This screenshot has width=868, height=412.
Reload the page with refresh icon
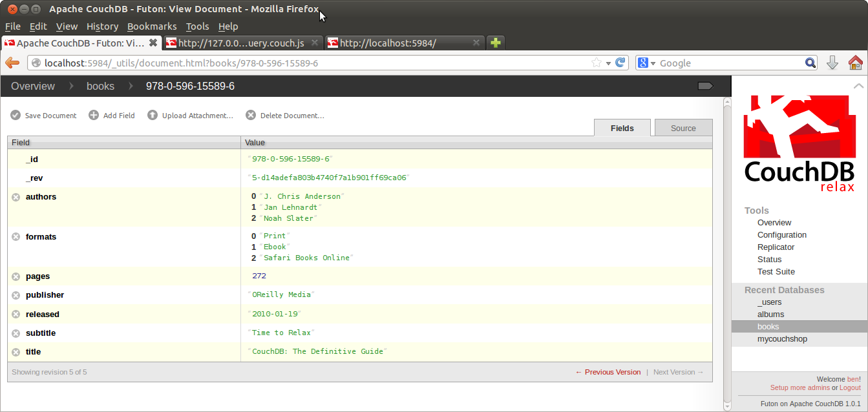click(620, 63)
